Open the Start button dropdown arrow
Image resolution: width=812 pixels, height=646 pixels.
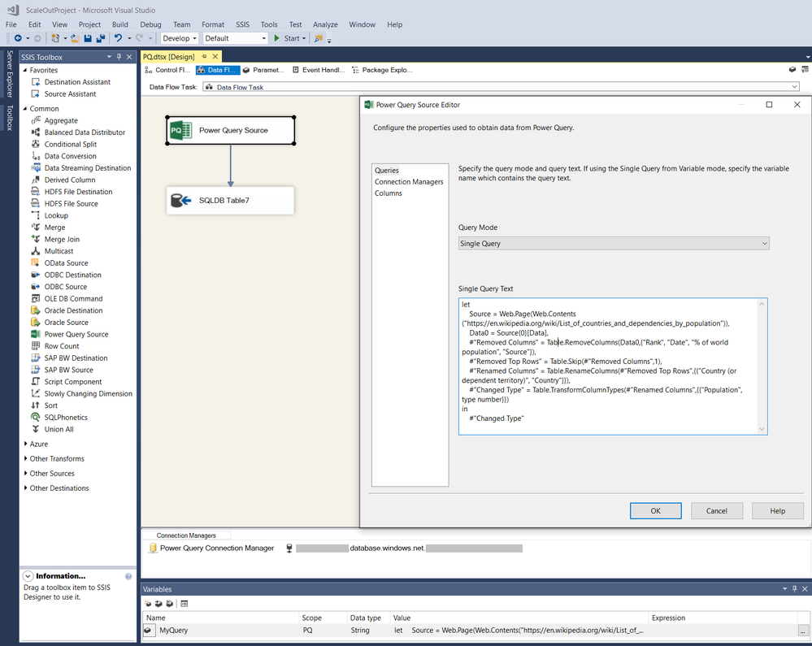(304, 38)
